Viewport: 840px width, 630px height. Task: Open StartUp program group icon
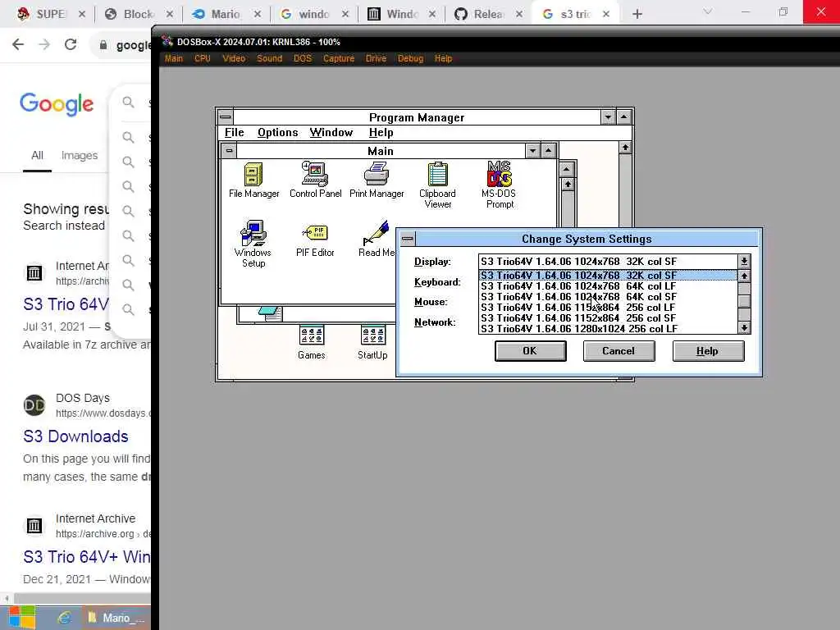point(373,343)
